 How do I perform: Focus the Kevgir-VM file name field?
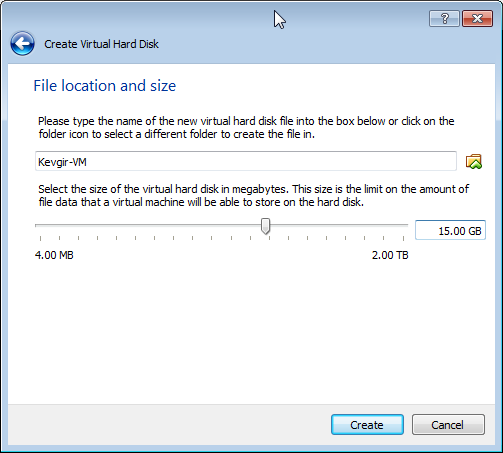tap(246, 161)
